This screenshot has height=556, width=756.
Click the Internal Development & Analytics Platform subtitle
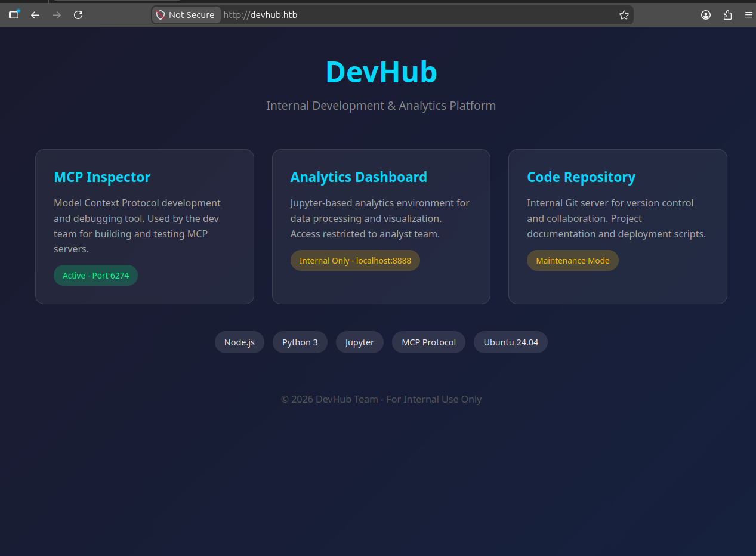pyautogui.click(x=381, y=106)
